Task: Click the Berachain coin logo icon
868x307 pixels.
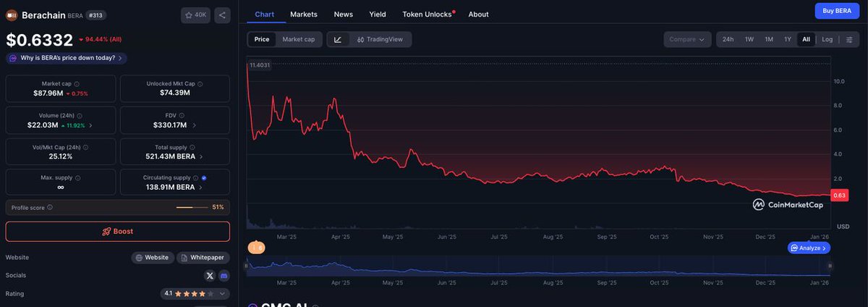Action: pyautogui.click(x=12, y=15)
